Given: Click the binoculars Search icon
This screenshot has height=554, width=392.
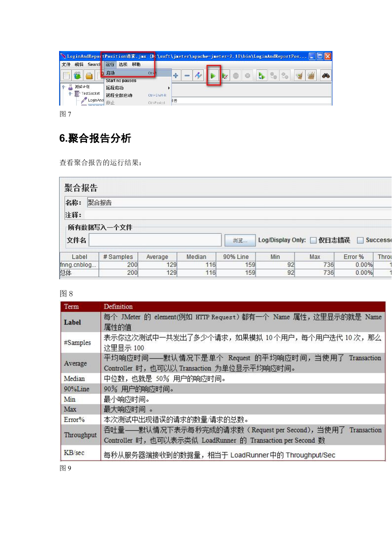Looking at the screenshot, I should point(326,76).
